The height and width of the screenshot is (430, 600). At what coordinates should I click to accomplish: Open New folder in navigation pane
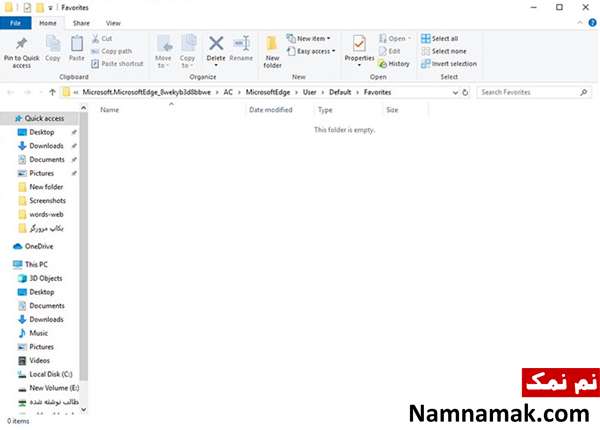pos(46,187)
